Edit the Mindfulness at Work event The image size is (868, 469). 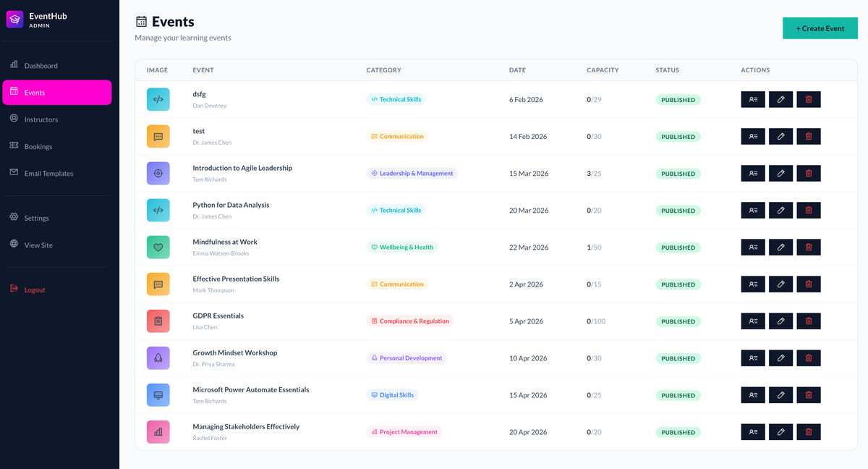[780, 247]
